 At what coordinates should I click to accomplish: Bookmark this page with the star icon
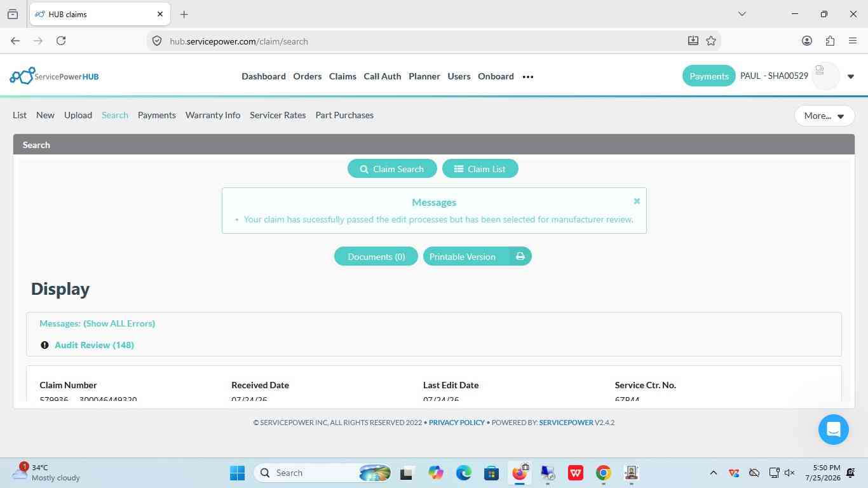(711, 41)
